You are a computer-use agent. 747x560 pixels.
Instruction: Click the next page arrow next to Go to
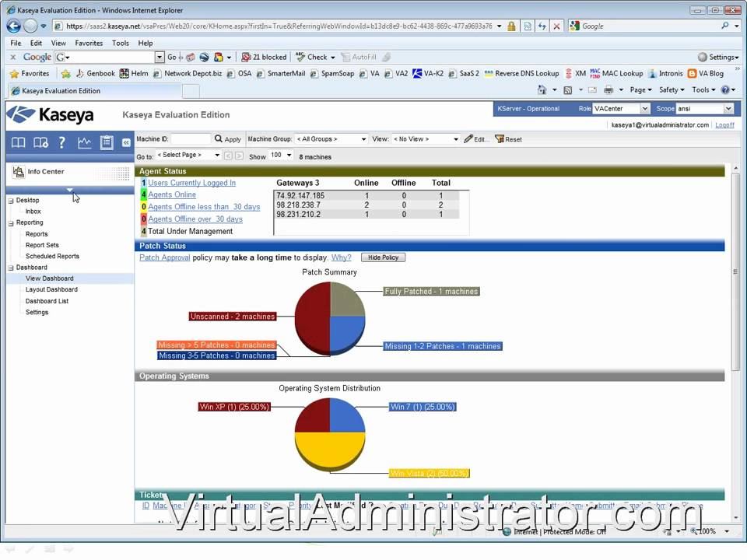tap(239, 156)
